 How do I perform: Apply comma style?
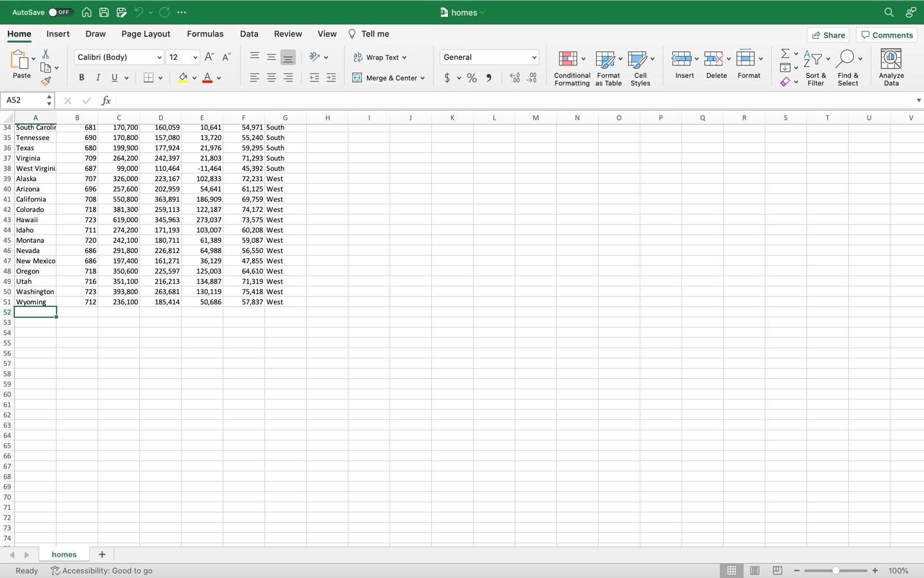(489, 78)
